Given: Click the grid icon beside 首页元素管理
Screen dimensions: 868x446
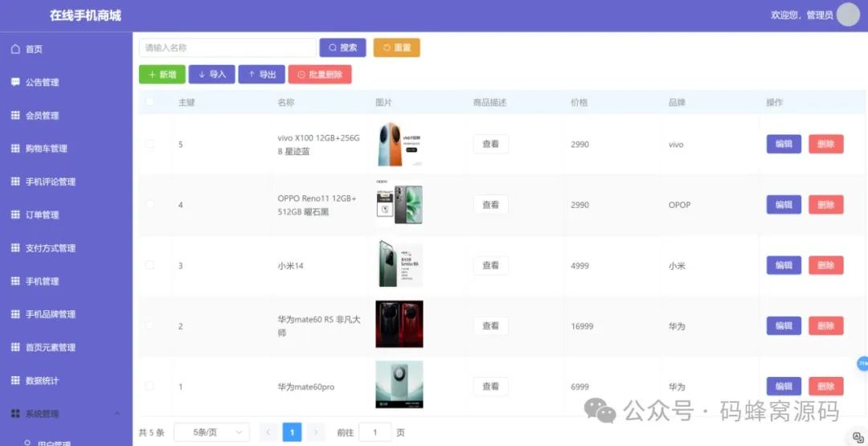Looking at the screenshot, I should pyautogui.click(x=15, y=347).
